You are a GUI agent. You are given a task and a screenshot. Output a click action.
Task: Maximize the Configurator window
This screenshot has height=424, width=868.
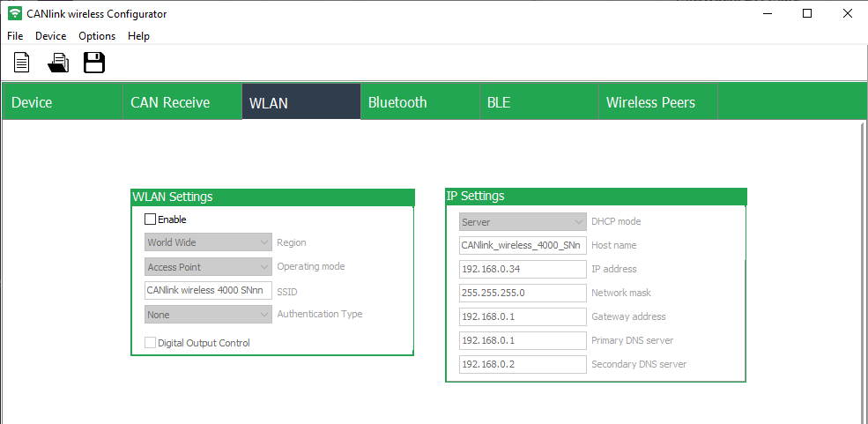click(x=807, y=14)
